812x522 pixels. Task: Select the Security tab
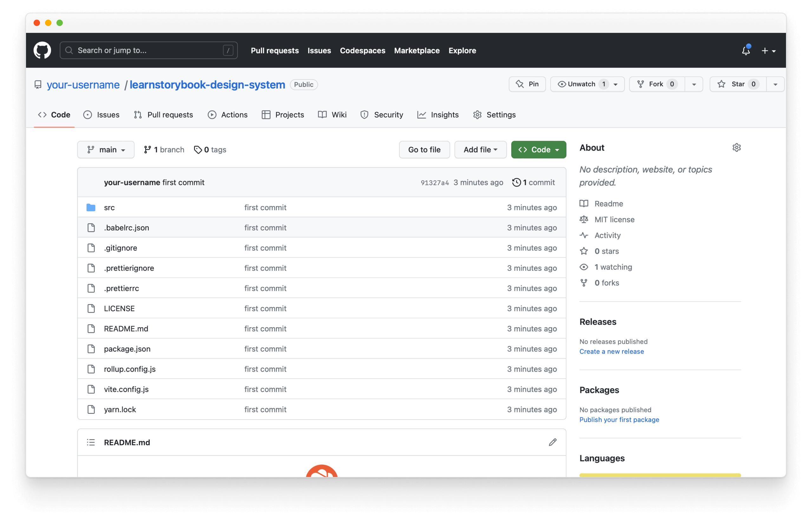point(389,114)
